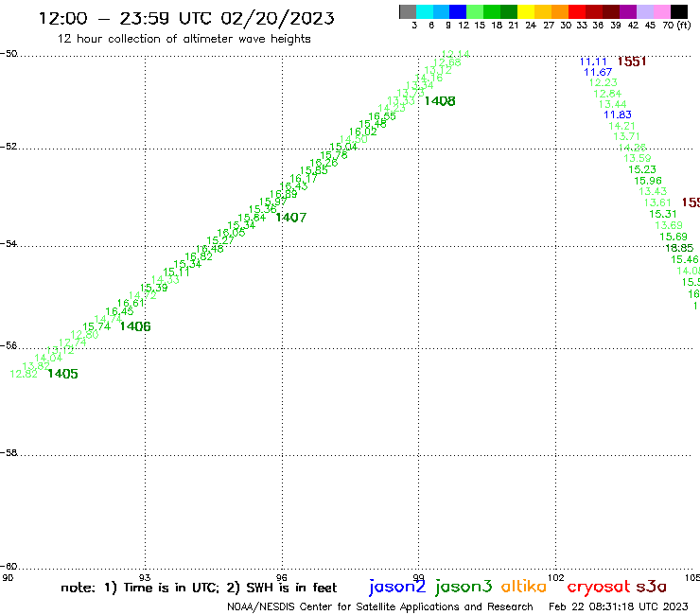This screenshot has height=615, width=700.
Task: Click the wave height value 15.11
Action: point(176,272)
